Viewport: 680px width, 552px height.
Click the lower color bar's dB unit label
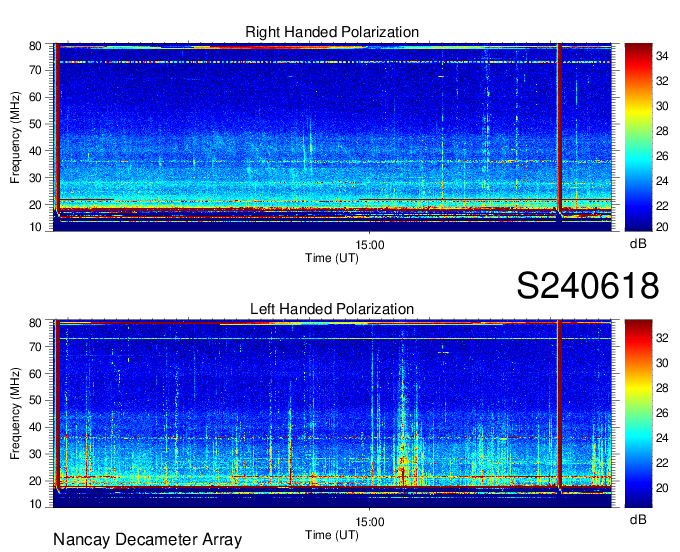[638, 519]
